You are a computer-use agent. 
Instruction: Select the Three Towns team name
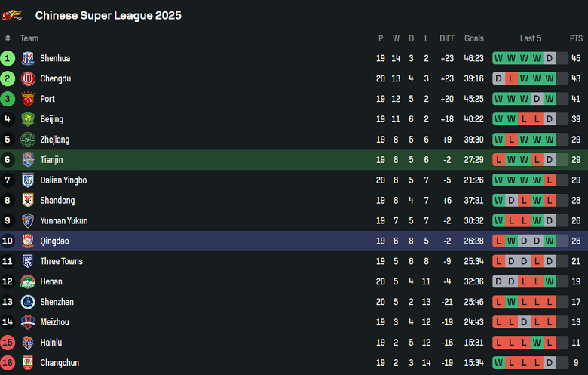pyautogui.click(x=61, y=262)
